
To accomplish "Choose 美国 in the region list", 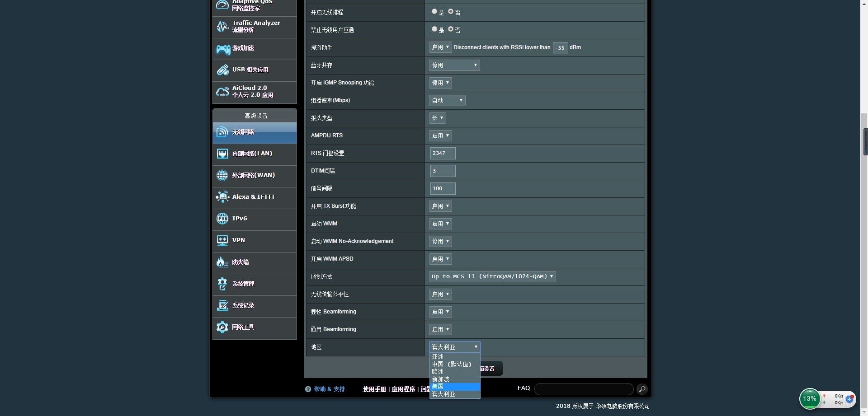I will coord(455,387).
